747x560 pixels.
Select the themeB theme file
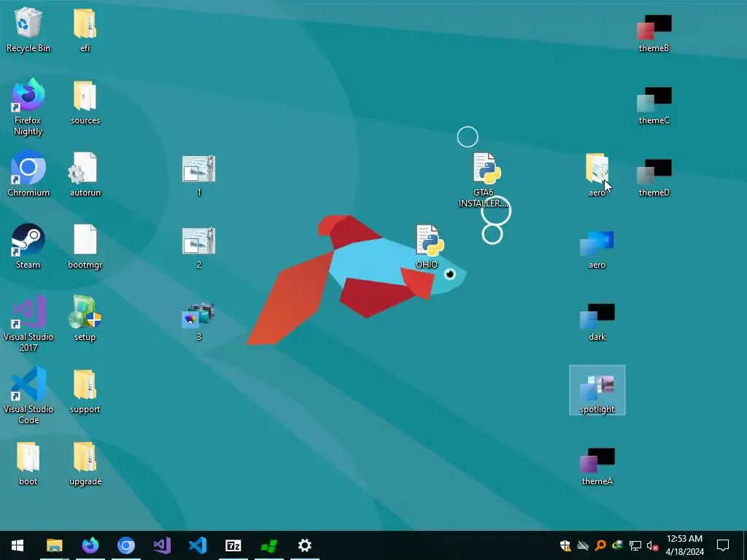click(654, 32)
